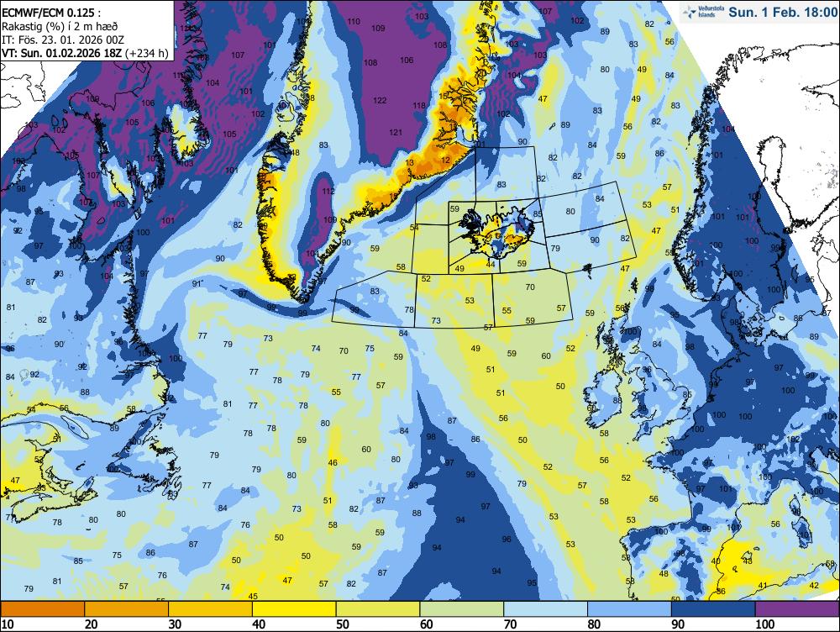The height and width of the screenshot is (632, 840).
Task: Click the '12' value on Greenland's east coast
Action: pyautogui.click(x=446, y=160)
